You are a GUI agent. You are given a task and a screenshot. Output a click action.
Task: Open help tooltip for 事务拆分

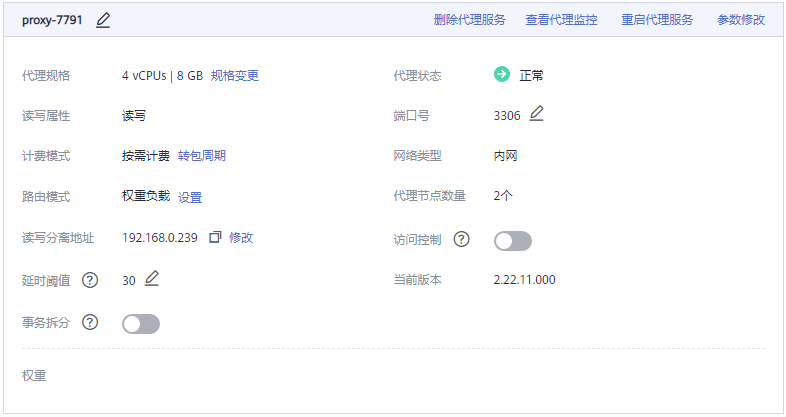[90, 322]
